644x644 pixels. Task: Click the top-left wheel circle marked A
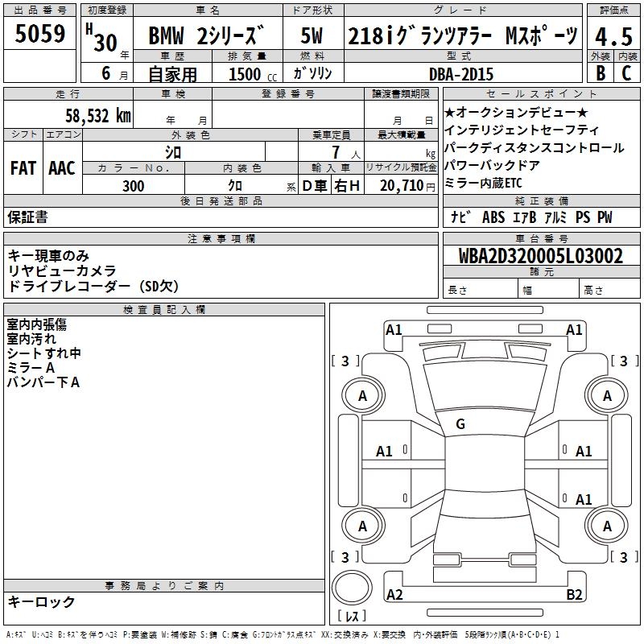362,395
